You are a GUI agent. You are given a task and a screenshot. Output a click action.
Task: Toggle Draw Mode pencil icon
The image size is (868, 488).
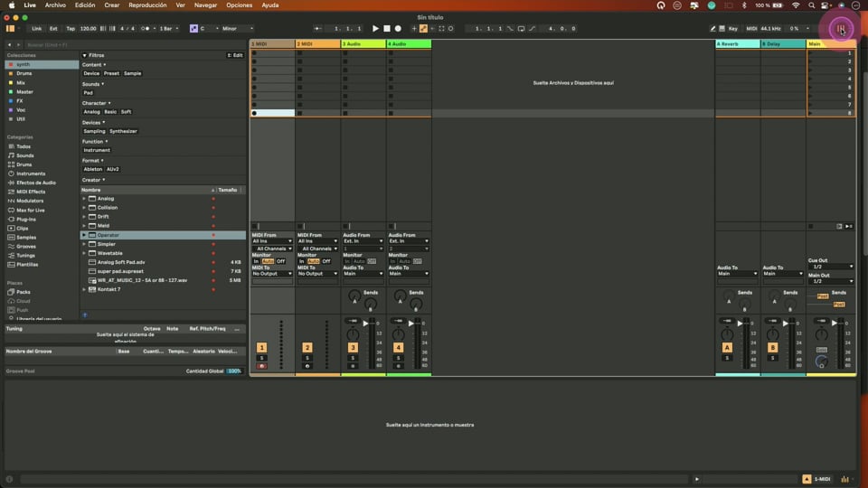[x=713, y=29]
